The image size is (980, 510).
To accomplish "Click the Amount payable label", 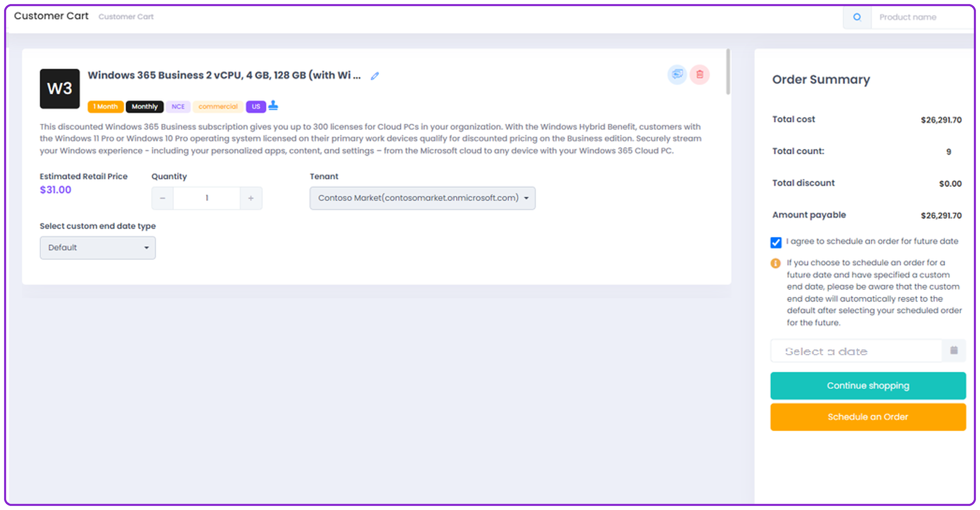I will tap(809, 215).
